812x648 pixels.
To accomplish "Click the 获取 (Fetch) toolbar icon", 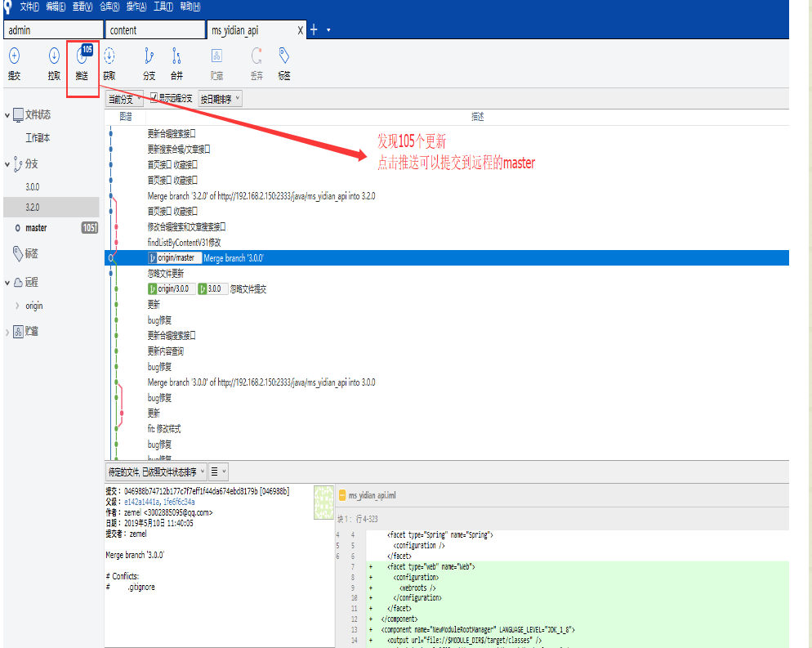I will 109,63.
